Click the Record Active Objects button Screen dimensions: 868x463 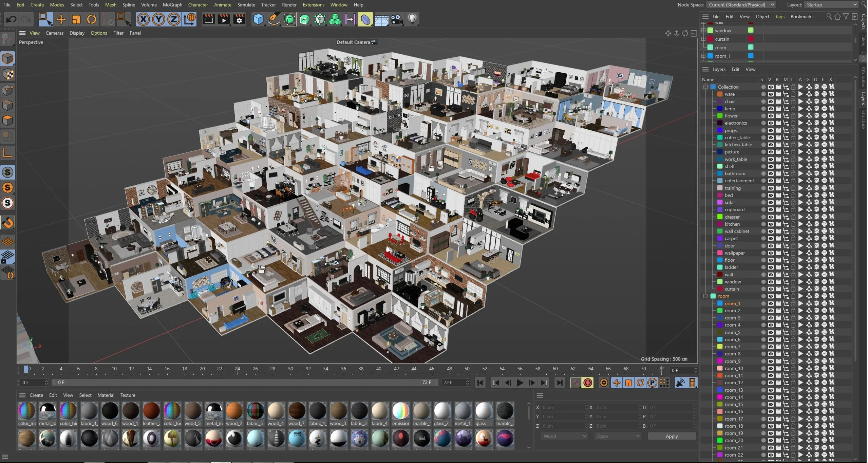[576, 383]
